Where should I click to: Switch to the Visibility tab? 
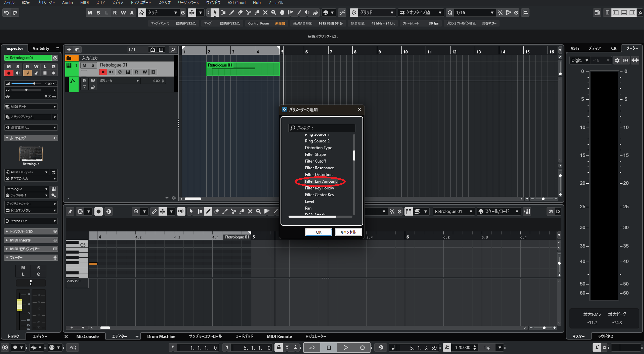(41, 48)
